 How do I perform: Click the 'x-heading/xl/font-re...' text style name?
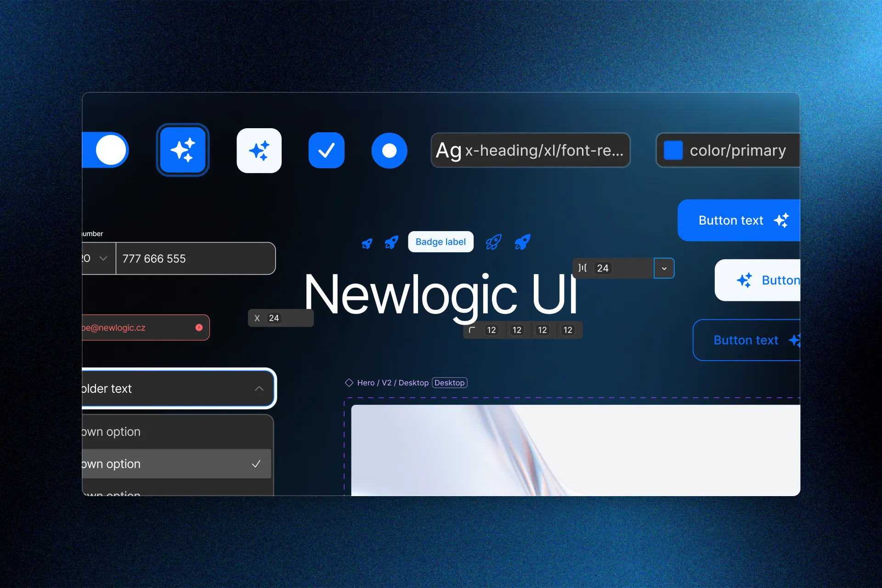(544, 150)
